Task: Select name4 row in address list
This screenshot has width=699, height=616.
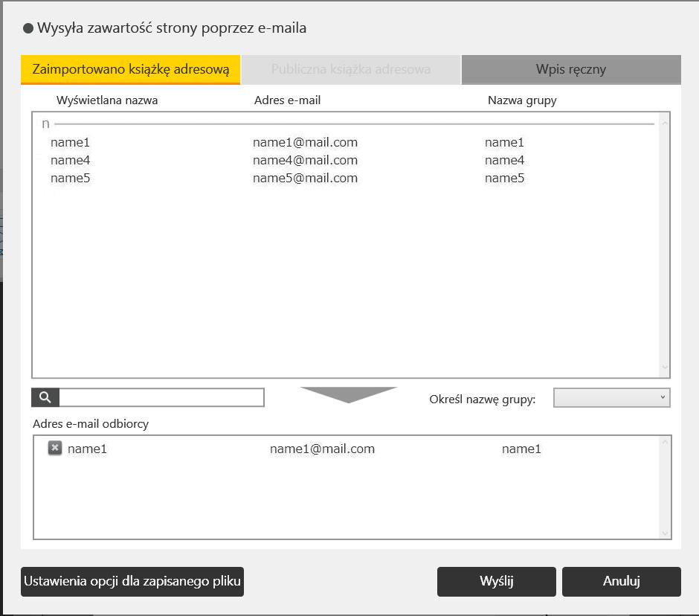Action: click(346, 160)
